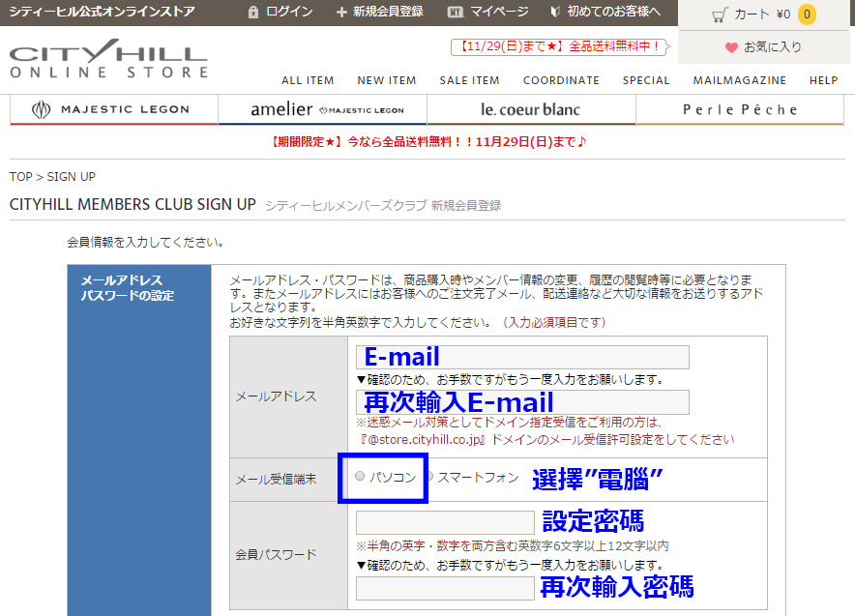855x616 pixels.
Task: Click the 新規会員登録 link
Action: click(x=388, y=12)
